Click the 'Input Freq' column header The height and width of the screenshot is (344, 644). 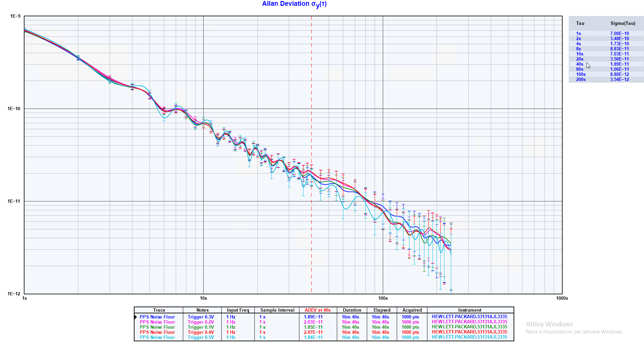(x=238, y=310)
